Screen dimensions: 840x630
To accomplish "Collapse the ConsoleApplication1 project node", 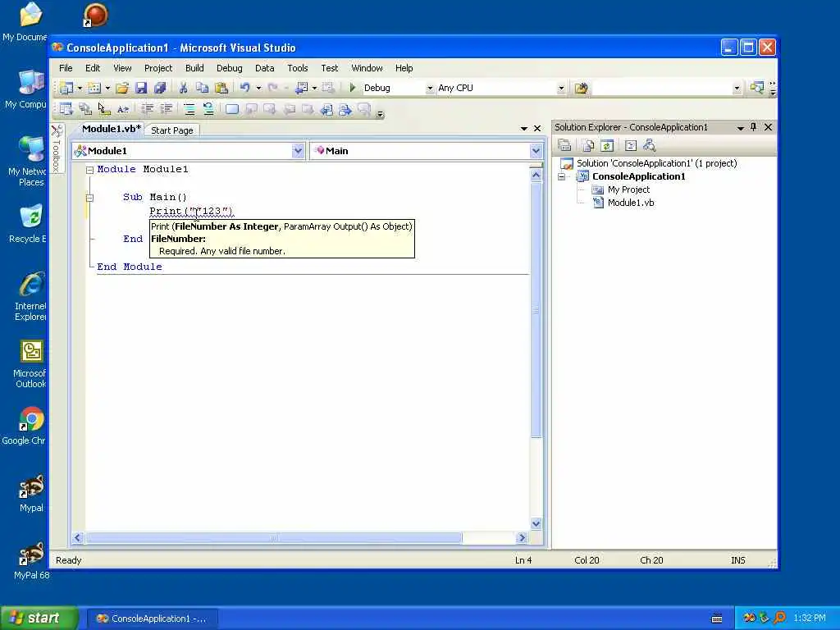I will point(561,176).
